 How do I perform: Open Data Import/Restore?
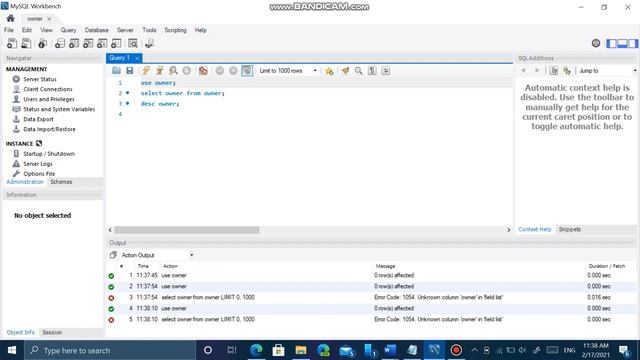pos(49,129)
